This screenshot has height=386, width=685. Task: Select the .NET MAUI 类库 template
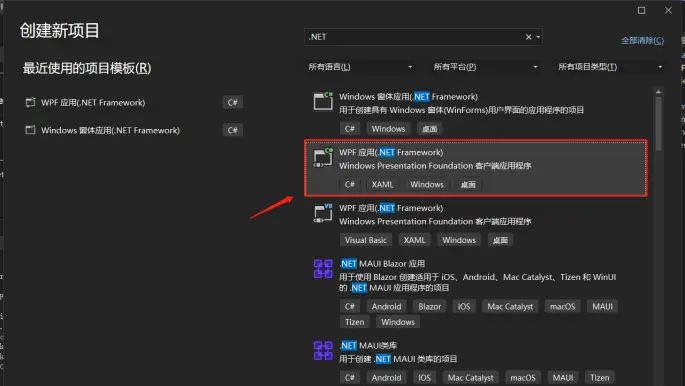[x=476, y=361]
